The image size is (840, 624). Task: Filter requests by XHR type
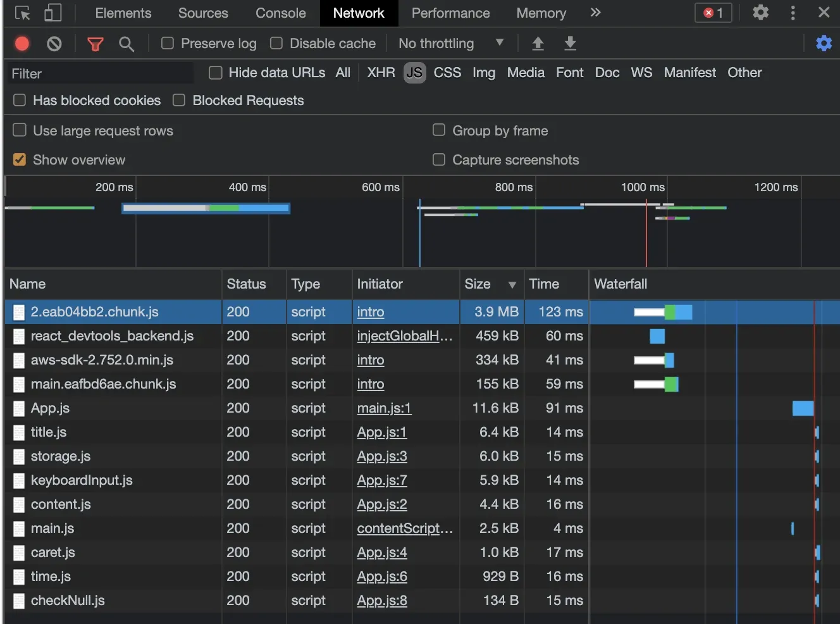pos(381,73)
